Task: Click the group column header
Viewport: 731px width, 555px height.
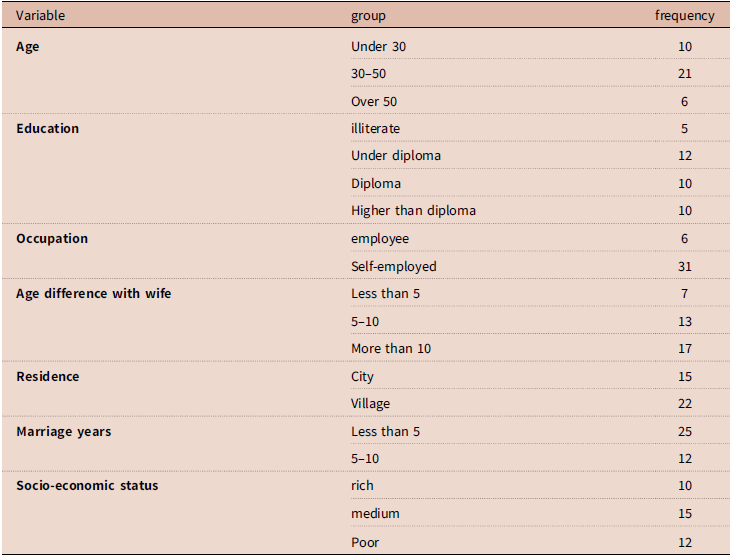Action: (368, 16)
